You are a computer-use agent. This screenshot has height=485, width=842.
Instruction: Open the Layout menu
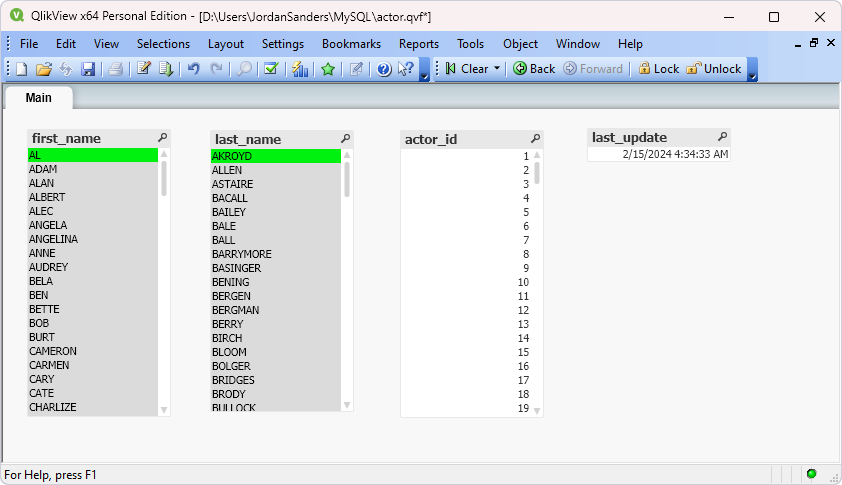tap(226, 44)
